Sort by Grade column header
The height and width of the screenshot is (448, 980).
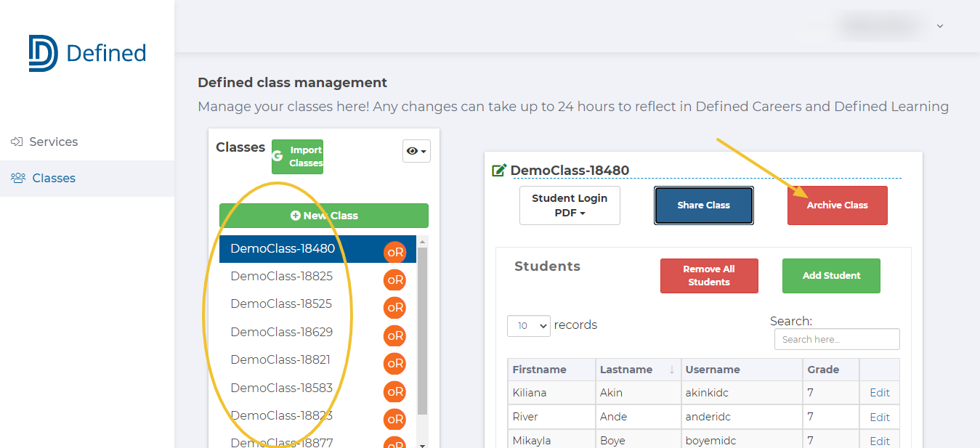(831, 370)
